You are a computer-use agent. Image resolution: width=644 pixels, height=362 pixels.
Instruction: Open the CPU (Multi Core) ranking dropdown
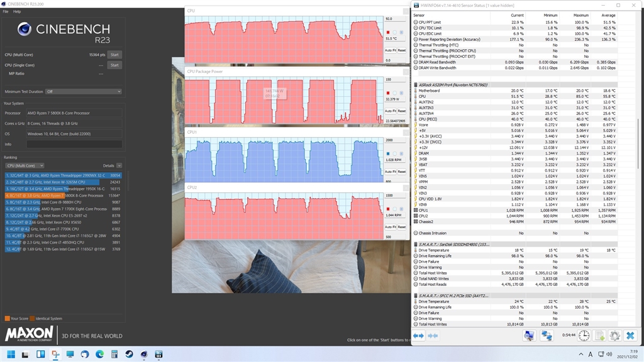pyautogui.click(x=25, y=165)
